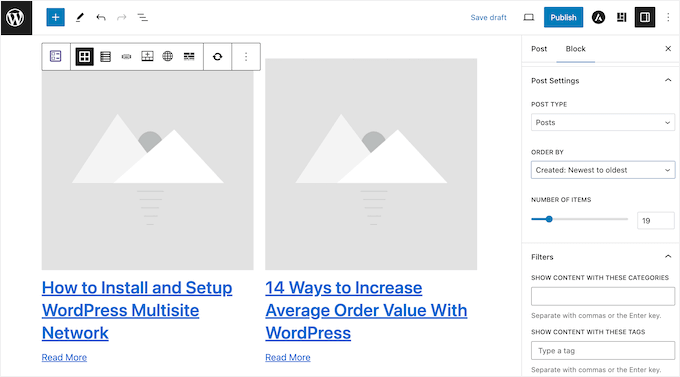Select the globe layout icon
The height and width of the screenshot is (377, 680).
coord(168,56)
